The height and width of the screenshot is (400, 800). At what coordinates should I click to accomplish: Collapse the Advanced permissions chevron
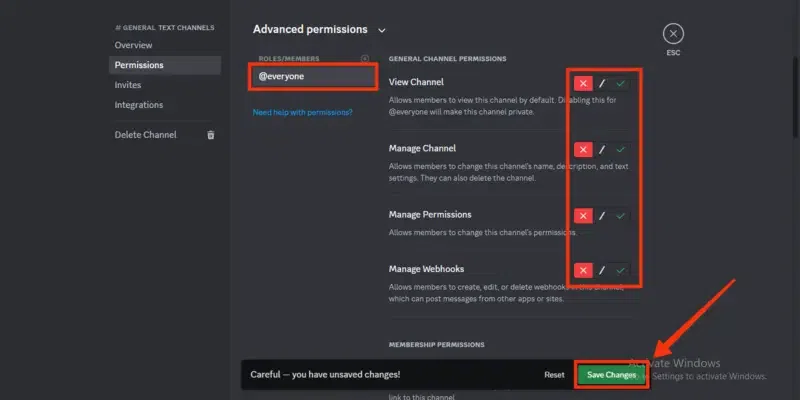[x=382, y=31]
